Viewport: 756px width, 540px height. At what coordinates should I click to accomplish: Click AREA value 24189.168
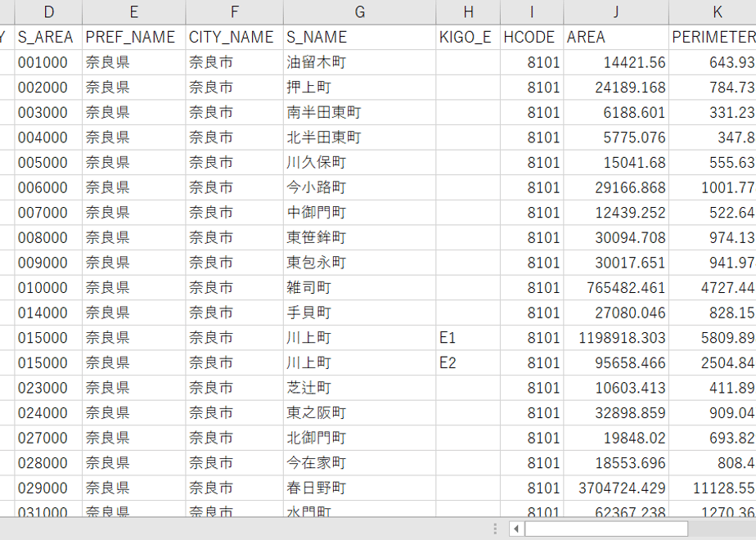(616, 88)
